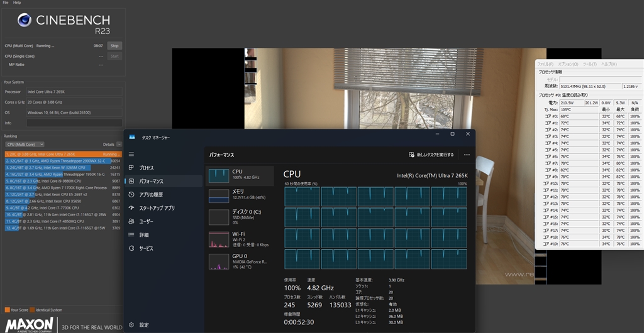Select the Memory usage thumbnail graph
The image size is (644, 333).
pos(218,196)
